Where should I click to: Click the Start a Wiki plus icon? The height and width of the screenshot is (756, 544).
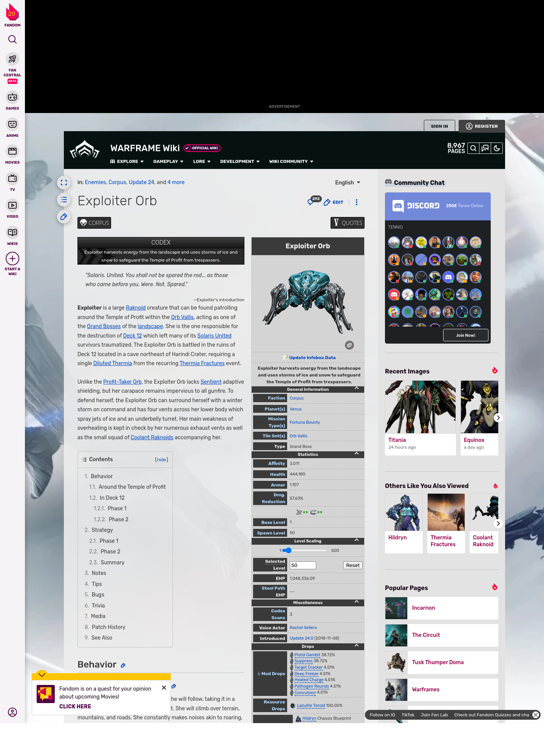click(12, 259)
